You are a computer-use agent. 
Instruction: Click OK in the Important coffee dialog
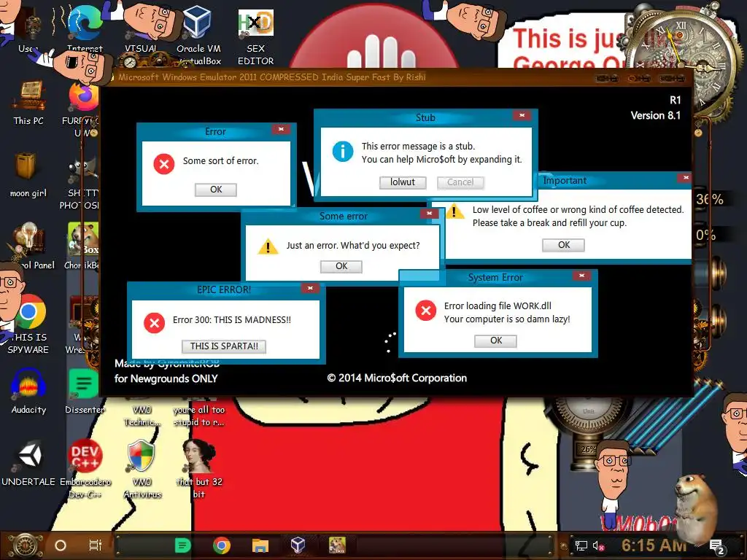(x=564, y=245)
